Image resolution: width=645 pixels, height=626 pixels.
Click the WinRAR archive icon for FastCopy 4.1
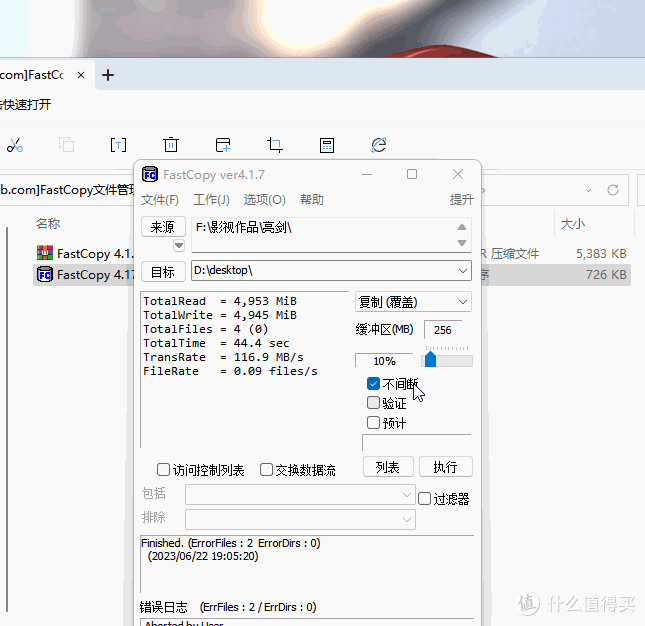click(x=45, y=253)
